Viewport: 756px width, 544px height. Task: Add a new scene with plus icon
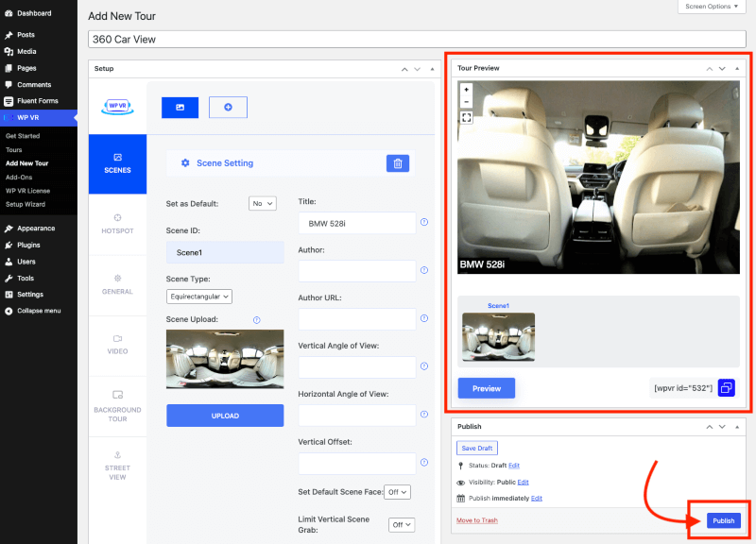point(228,108)
